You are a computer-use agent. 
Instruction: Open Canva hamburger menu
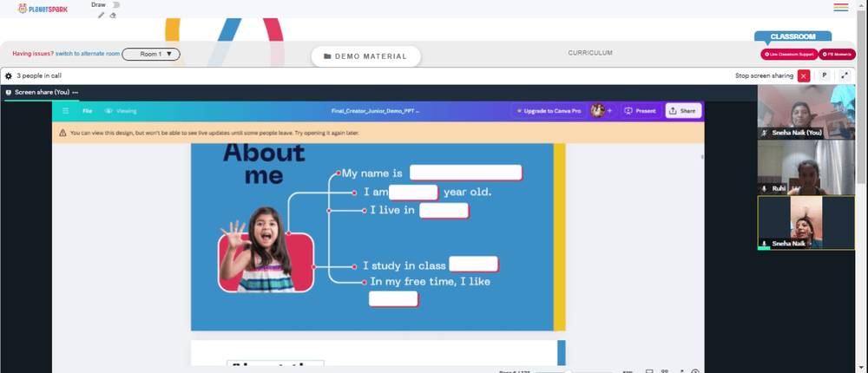(66, 111)
